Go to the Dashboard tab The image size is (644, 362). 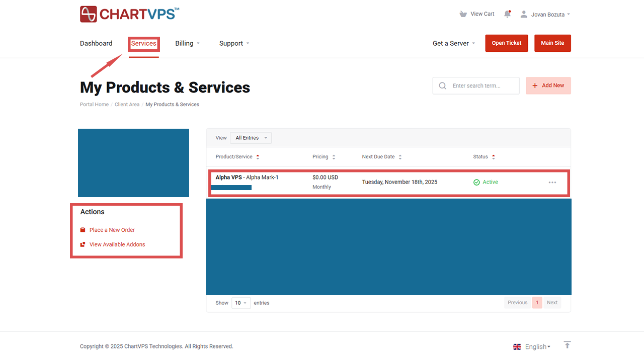point(96,43)
